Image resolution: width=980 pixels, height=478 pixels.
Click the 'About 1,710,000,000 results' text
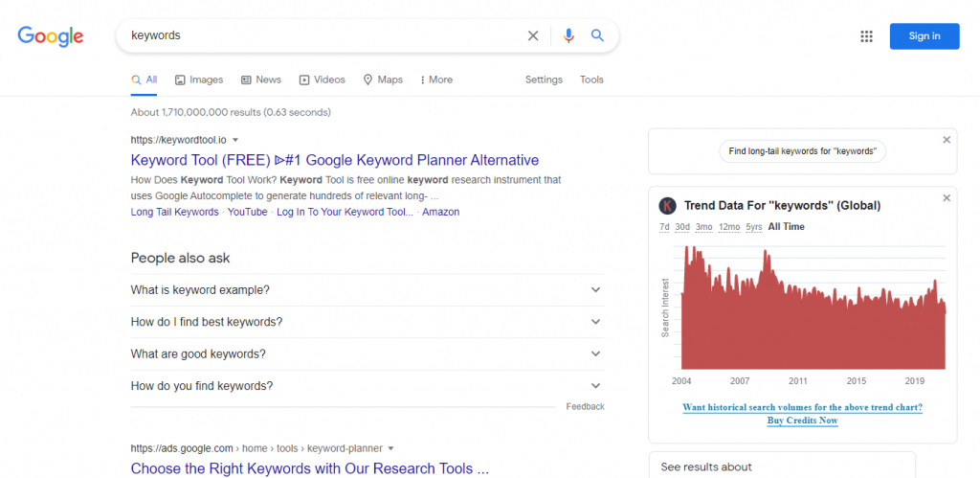(x=231, y=113)
